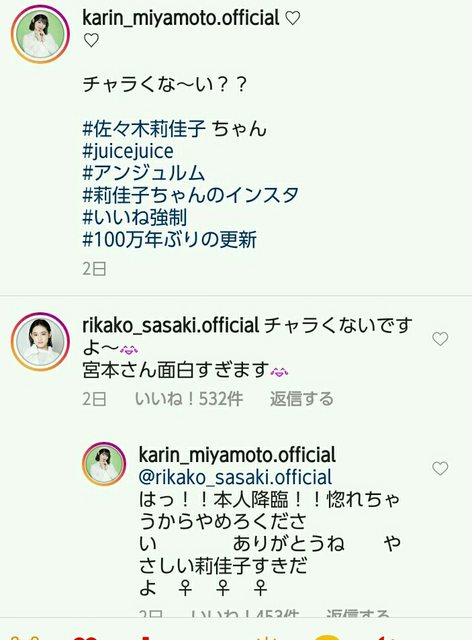472x640 pixels.
Task: Open hashtag #juicejuice
Action: point(128,151)
